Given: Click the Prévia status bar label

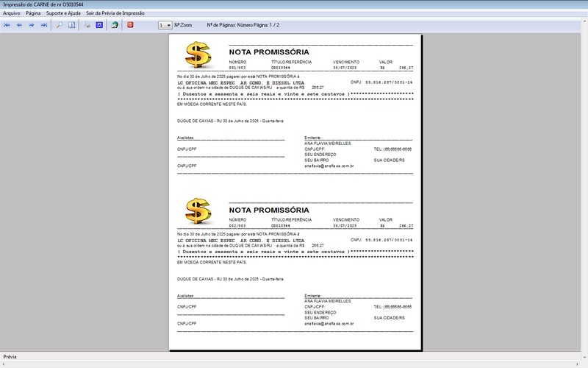Looking at the screenshot, I should coord(10,357).
